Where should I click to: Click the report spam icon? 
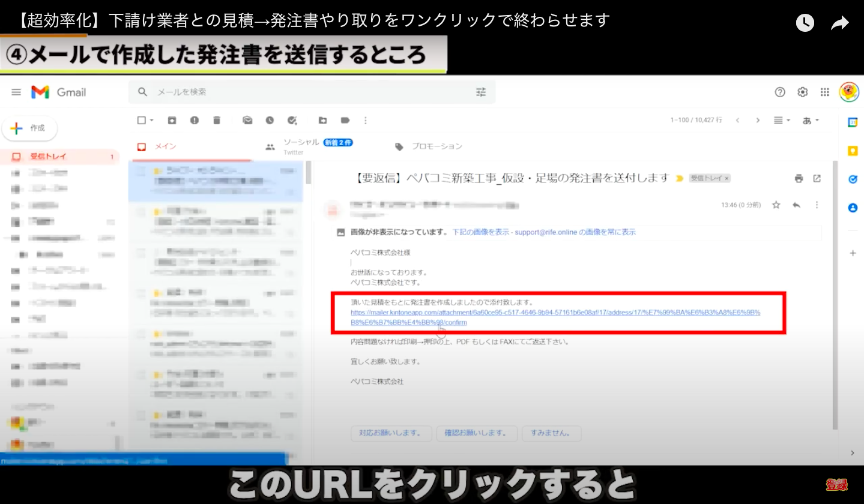click(x=195, y=121)
